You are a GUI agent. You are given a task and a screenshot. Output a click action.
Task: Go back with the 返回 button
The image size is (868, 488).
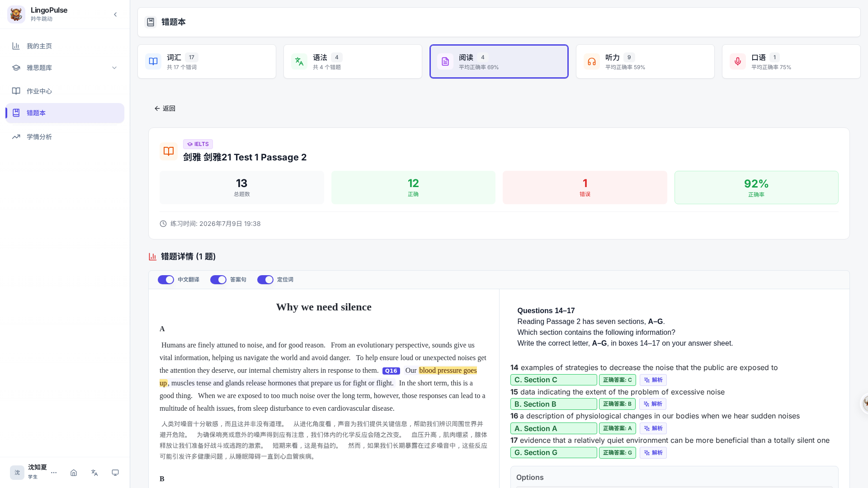(x=165, y=108)
